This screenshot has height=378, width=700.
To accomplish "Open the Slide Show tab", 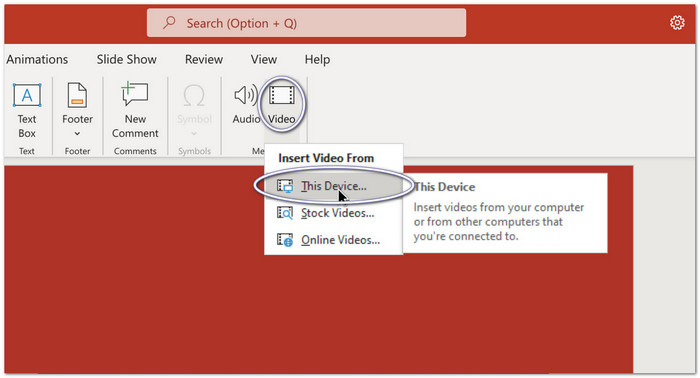I will 127,59.
